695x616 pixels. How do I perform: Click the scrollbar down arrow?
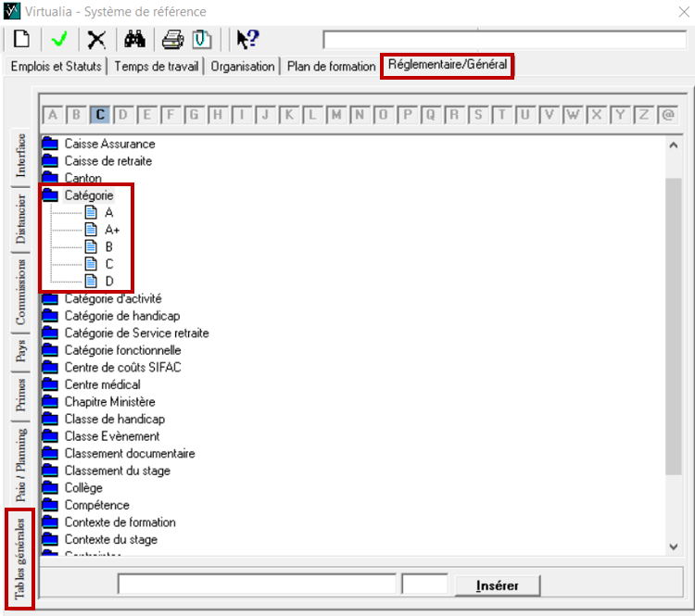674,547
